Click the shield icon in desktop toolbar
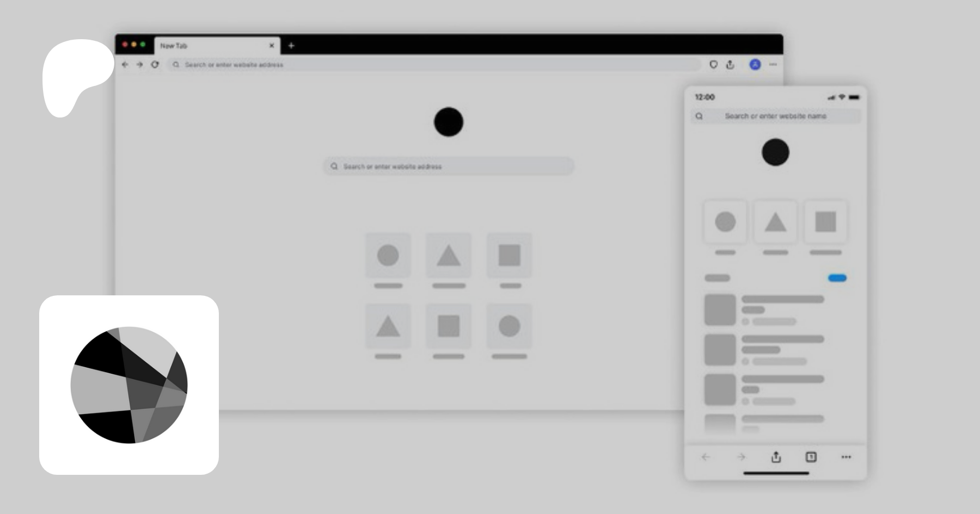 click(x=713, y=65)
